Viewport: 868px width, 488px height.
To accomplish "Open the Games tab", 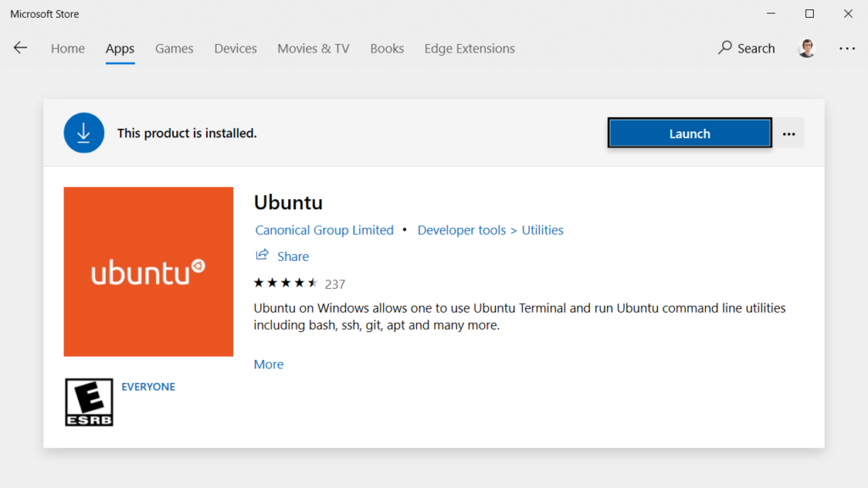I will tap(175, 48).
